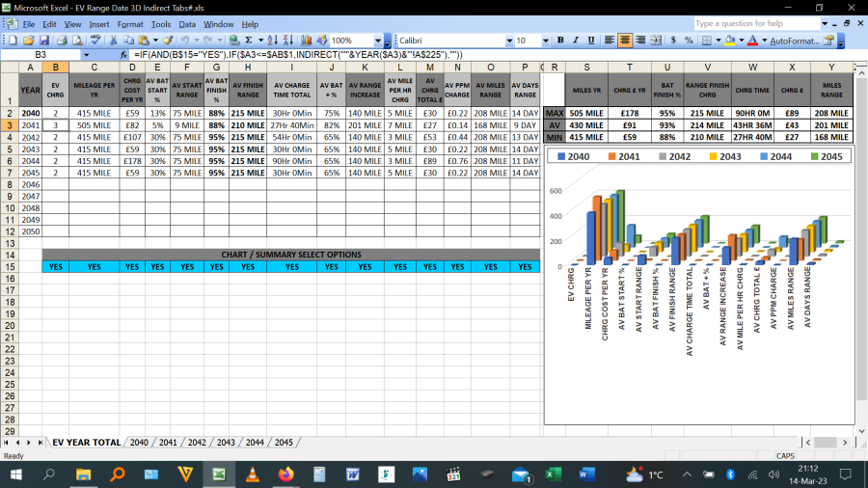Image resolution: width=868 pixels, height=488 pixels.
Task: Click the vertical scrollbar down arrow
Action: (862, 431)
